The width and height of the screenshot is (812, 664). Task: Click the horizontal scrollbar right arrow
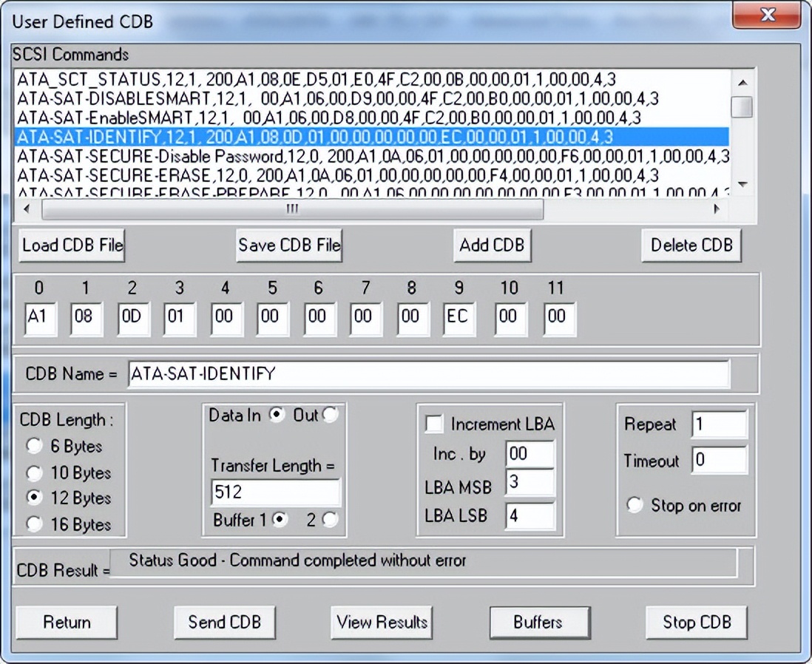point(716,209)
